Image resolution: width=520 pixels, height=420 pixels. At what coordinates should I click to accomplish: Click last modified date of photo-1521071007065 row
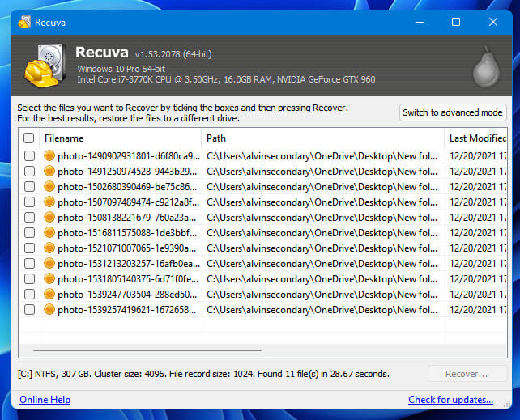click(x=478, y=248)
